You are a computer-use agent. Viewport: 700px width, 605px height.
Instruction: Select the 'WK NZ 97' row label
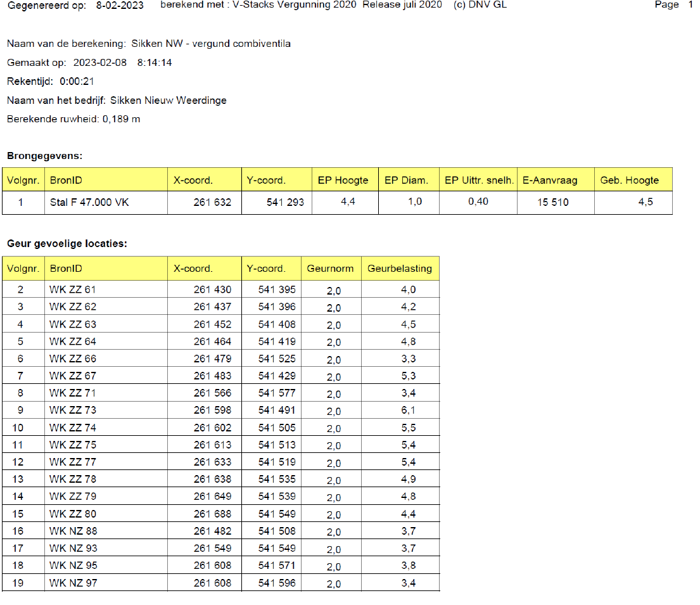(73, 583)
